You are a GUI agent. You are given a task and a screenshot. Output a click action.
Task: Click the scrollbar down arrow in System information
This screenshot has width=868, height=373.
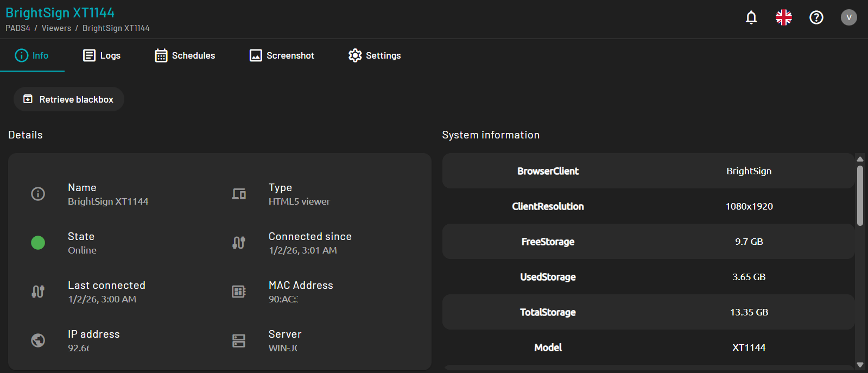pyautogui.click(x=860, y=365)
